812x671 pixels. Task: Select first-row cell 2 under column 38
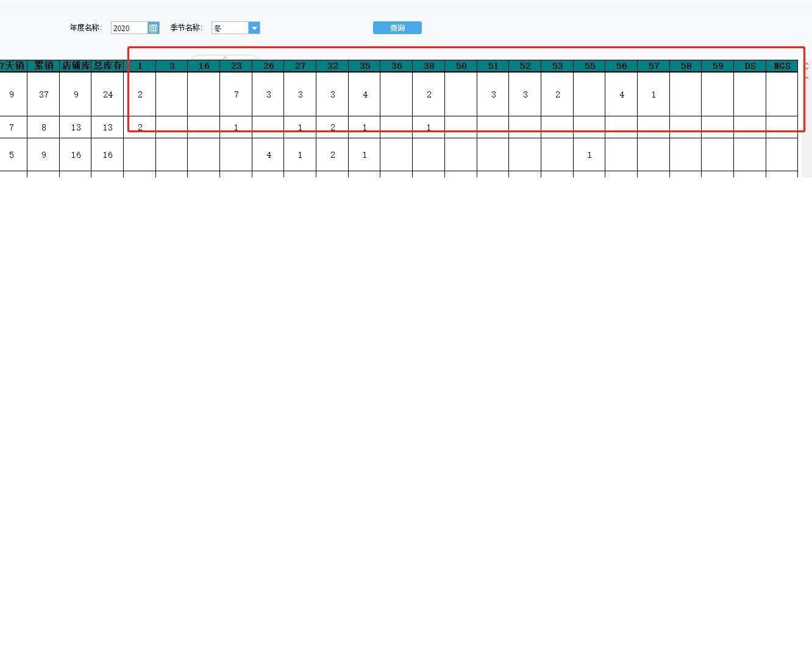(429, 94)
